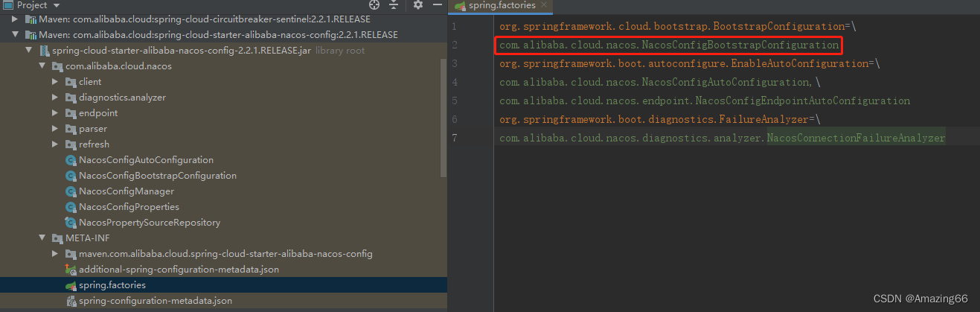This screenshot has width=980, height=312.
Task: Hide the Project tool window with minimize icon
Action: tap(436, 4)
